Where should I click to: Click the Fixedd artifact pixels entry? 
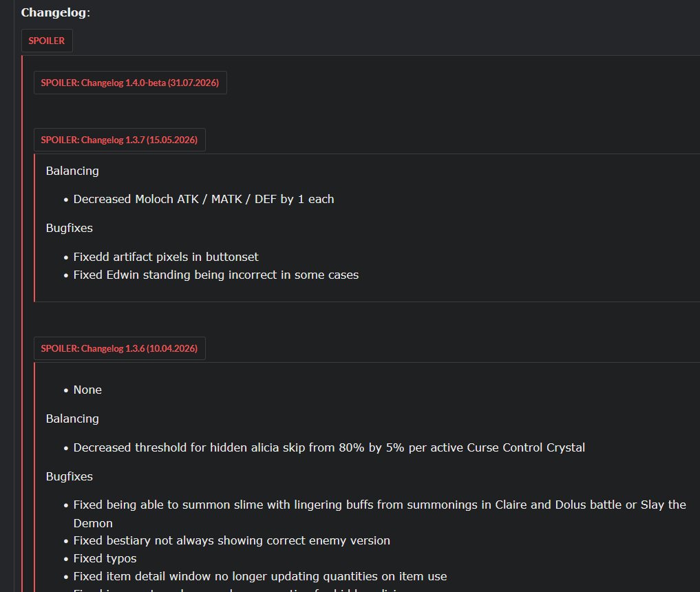tap(166, 257)
